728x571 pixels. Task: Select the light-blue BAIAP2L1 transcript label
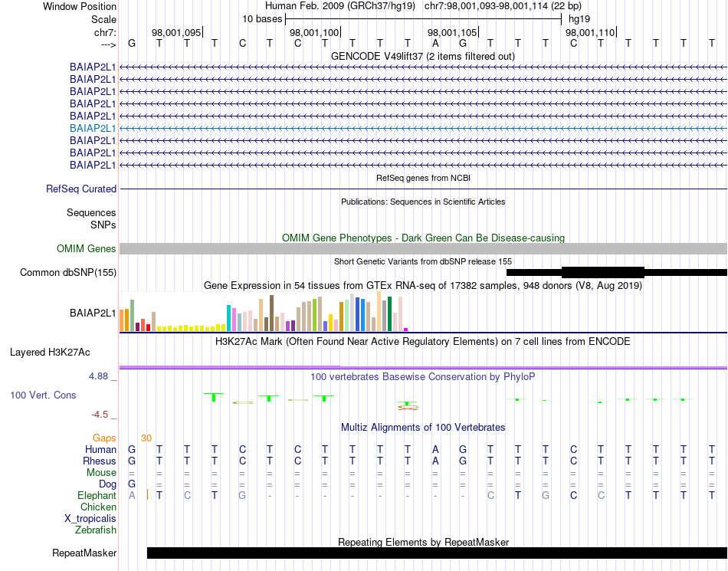93,128
